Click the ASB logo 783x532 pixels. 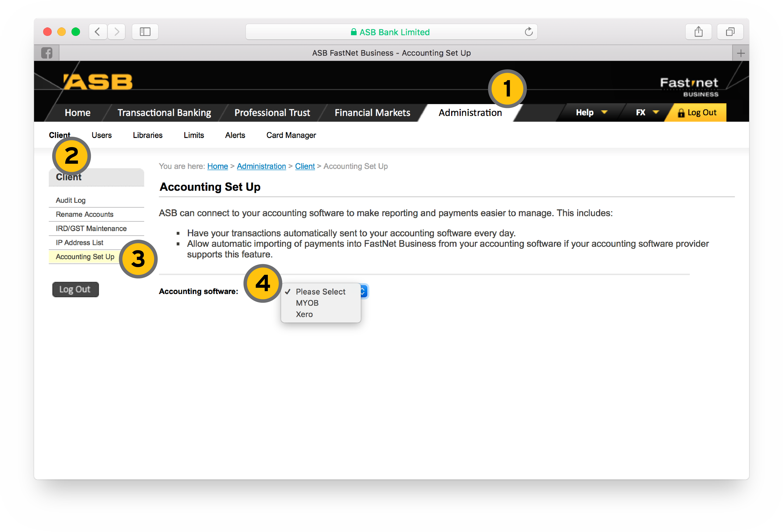click(x=98, y=82)
